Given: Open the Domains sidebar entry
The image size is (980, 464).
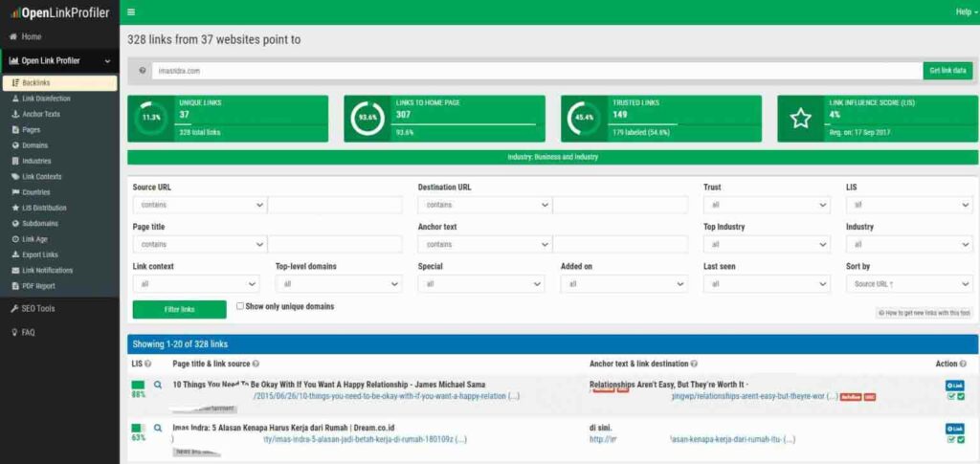Looking at the screenshot, I should pos(35,145).
